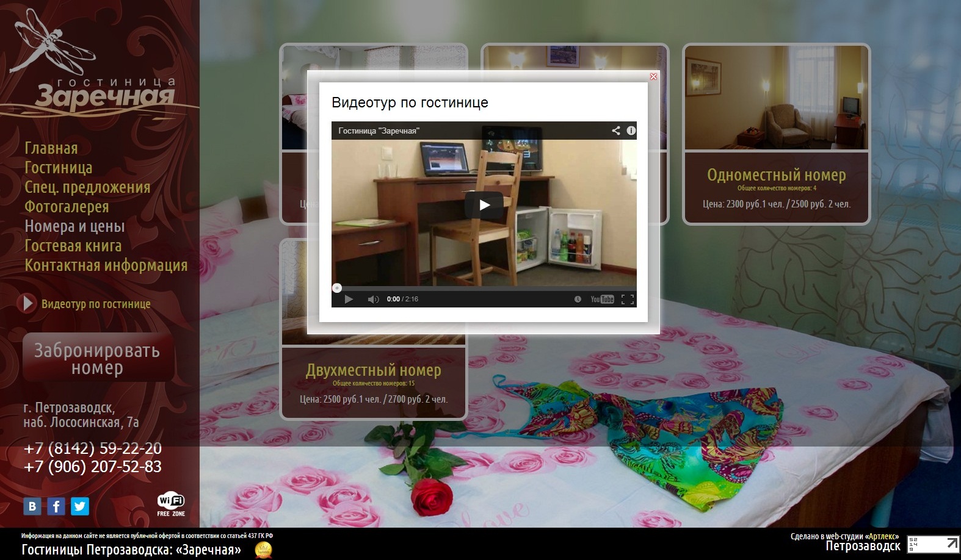Click the Видеотур по гостинице popup heading

tap(410, 102)
